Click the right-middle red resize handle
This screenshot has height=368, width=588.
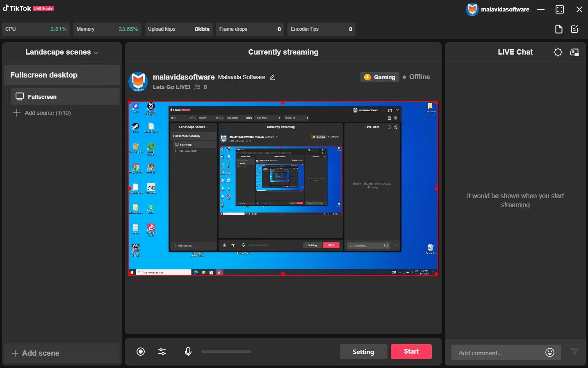(x=437, y=188)
